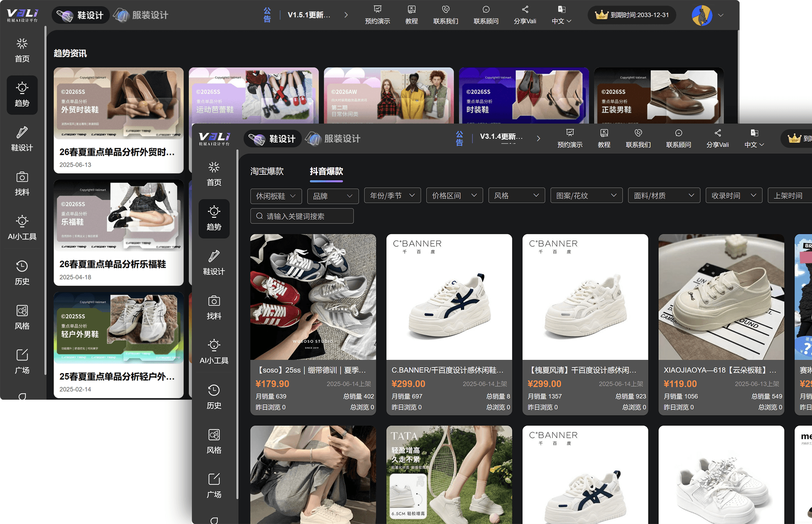812x524 pixels.
Task: Open 首页 icon in back window sidebar
Action: coord(22,44)
